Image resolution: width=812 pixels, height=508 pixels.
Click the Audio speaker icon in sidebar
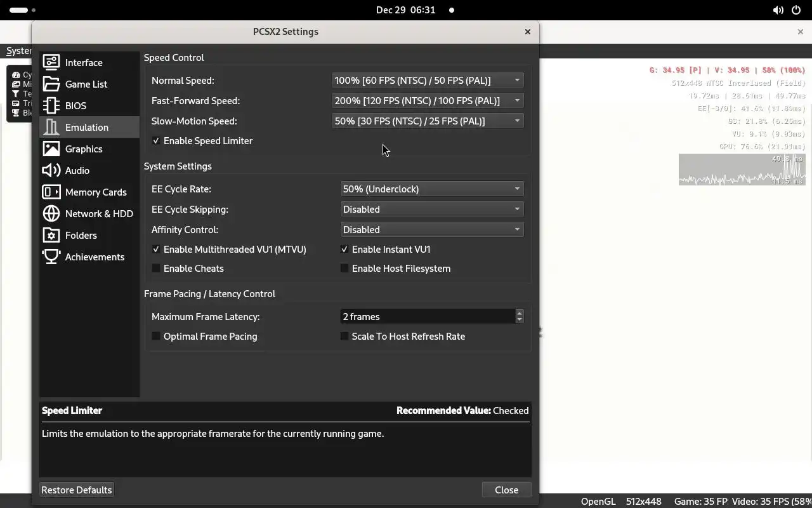(51, 170)
